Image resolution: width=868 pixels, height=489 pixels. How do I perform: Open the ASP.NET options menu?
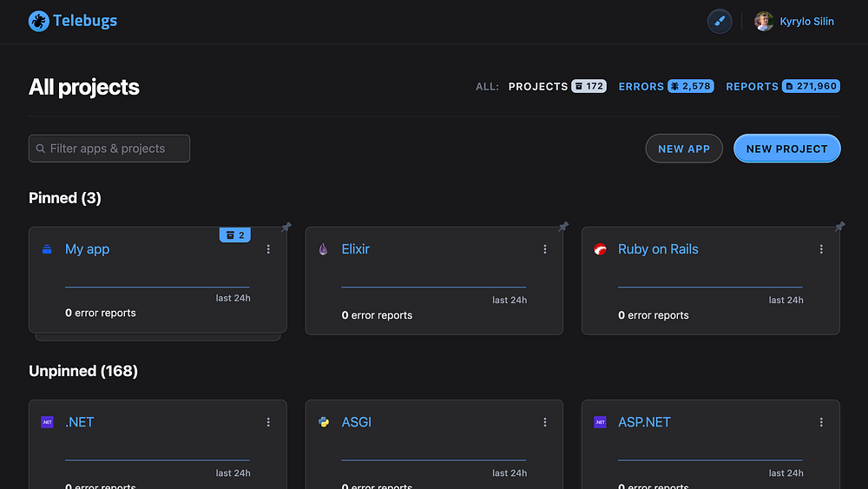coord(821,422)
